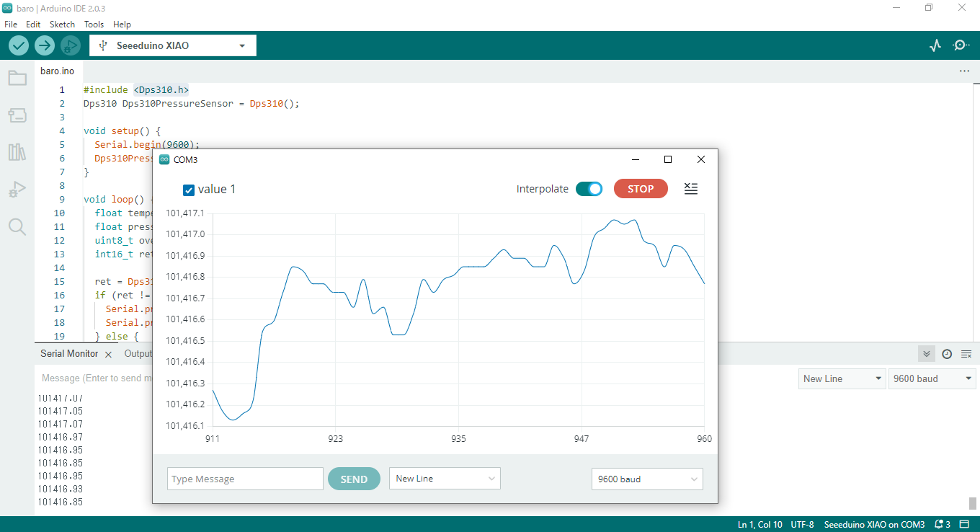Open the Sketchbook folder in sidebar
The width and height of the screenshot is (980, 532).
click(x=17, y=78)
